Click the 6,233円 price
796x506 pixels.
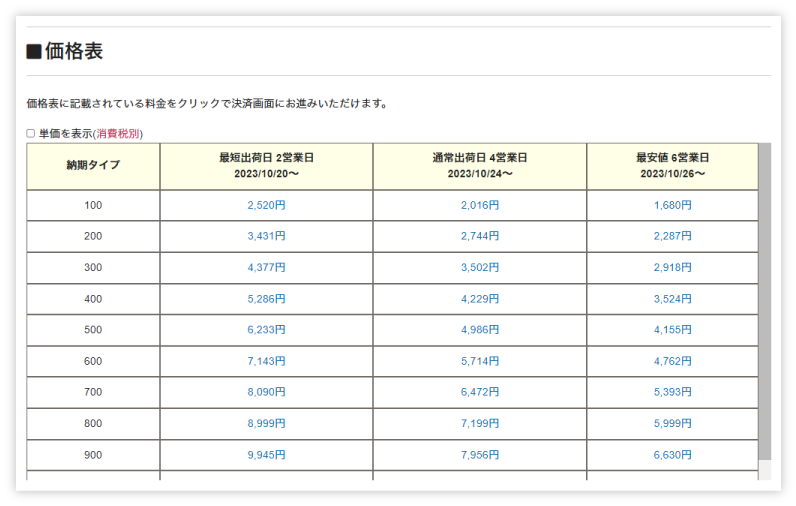267,330
